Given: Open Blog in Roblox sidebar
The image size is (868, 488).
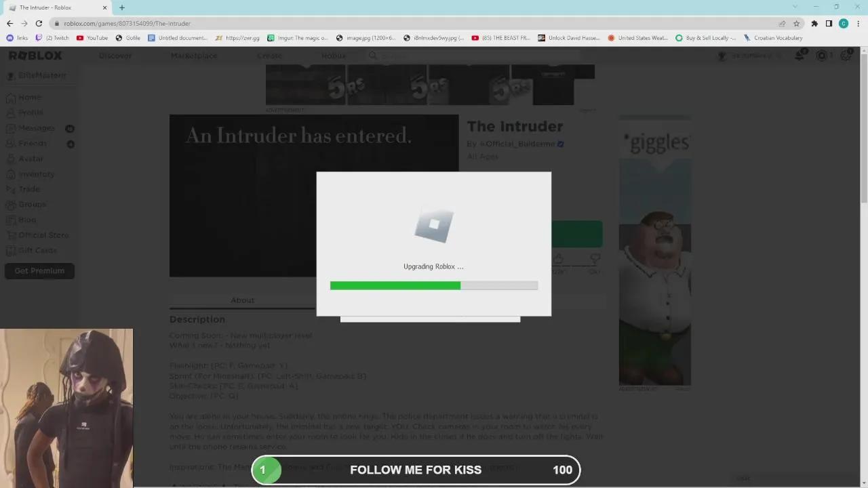Looking at the screenshot, I should (x=21, y=220).
